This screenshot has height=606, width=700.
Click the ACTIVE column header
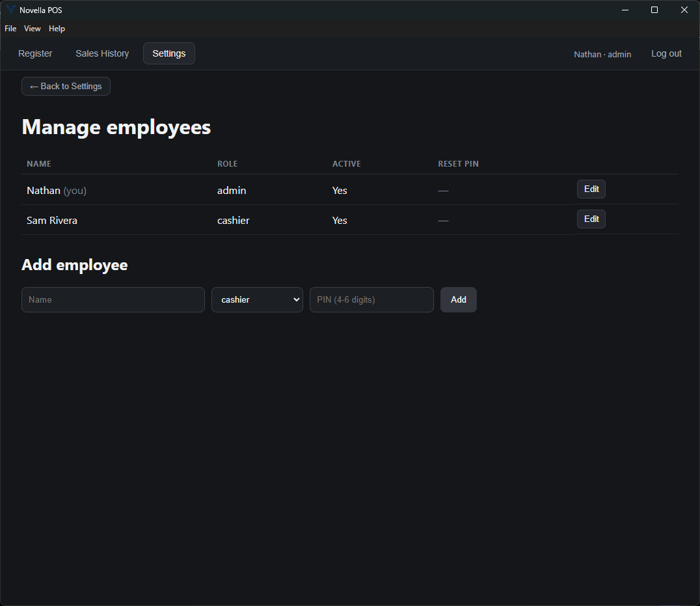click(x=347, y=164)
